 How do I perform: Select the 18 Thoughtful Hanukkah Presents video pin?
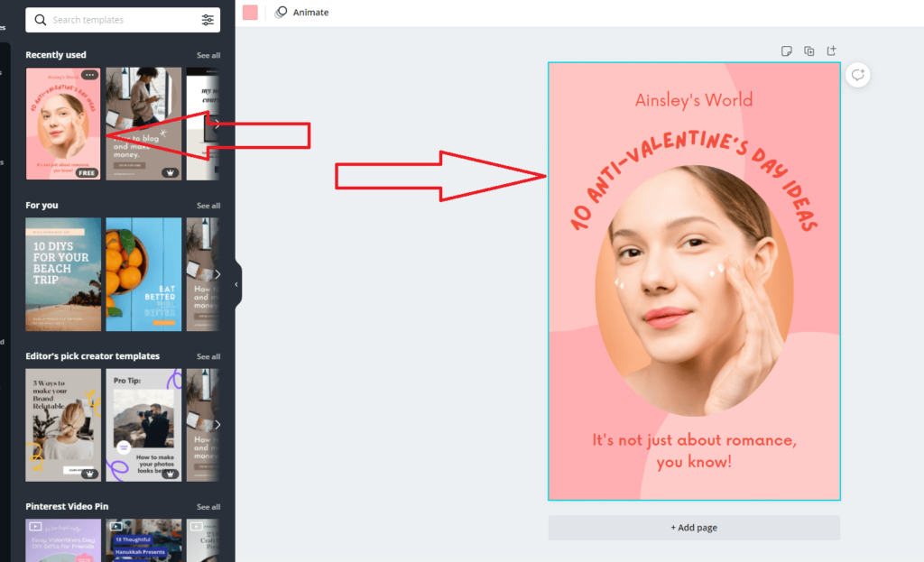(x=143, y=540)
